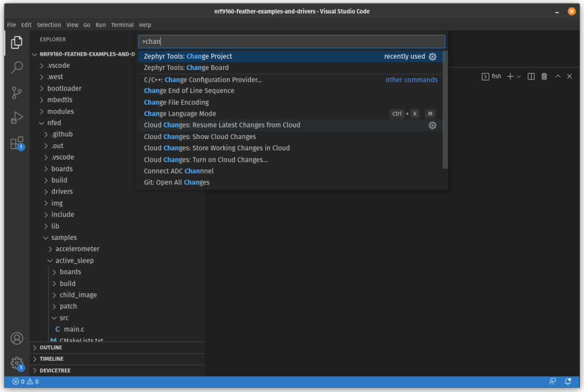Image resolution: width=584 pixels, height=392 pixels.
Task: Open the Go menu
Action: (87, 25)
